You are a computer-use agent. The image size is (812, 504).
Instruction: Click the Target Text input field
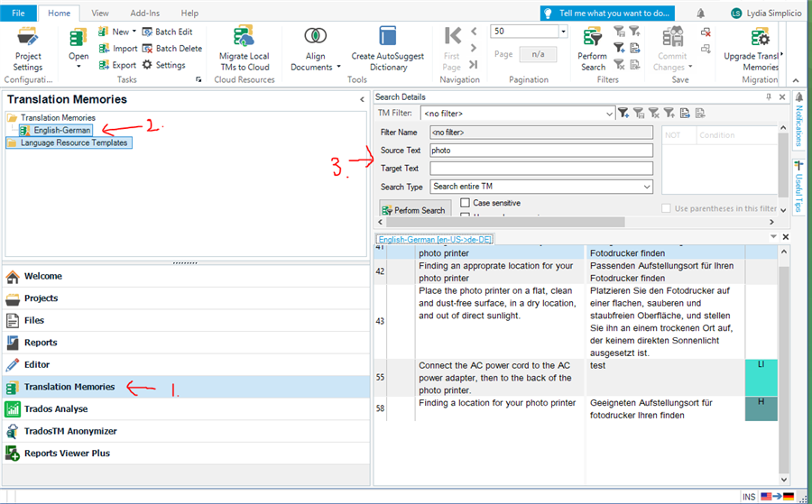pyautogui.click(x=540, y=169)
